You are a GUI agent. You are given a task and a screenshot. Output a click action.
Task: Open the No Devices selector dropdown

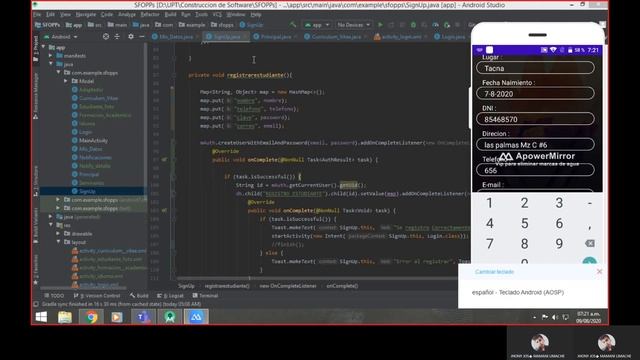353,24
